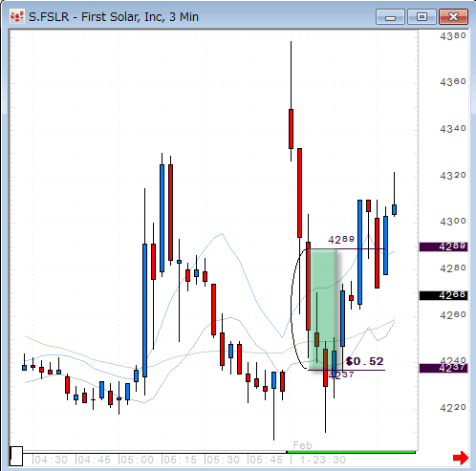Click the 05:00 time axis label

tap(137, 460)
